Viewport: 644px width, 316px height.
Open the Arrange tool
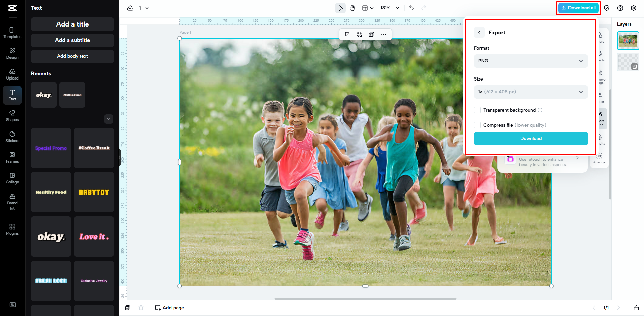tap(599, 158)
